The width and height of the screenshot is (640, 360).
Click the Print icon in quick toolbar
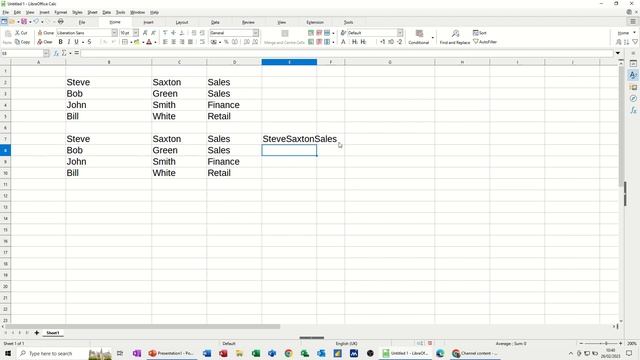60,22
